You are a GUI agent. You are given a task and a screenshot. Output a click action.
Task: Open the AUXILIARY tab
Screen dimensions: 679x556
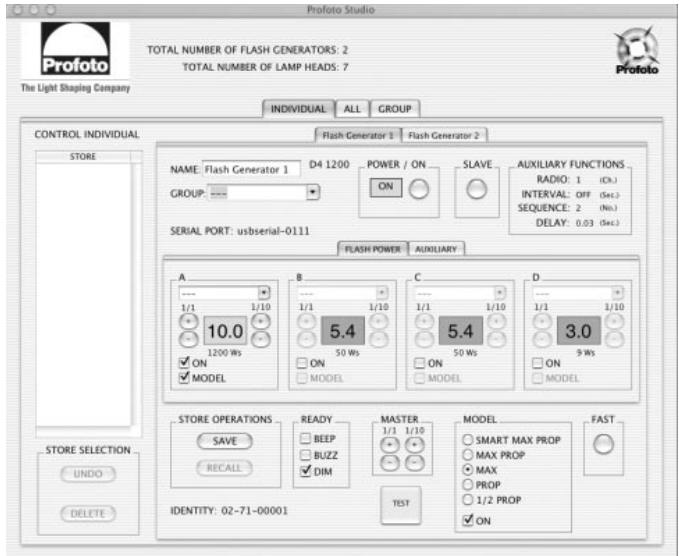tap(436, 250)
